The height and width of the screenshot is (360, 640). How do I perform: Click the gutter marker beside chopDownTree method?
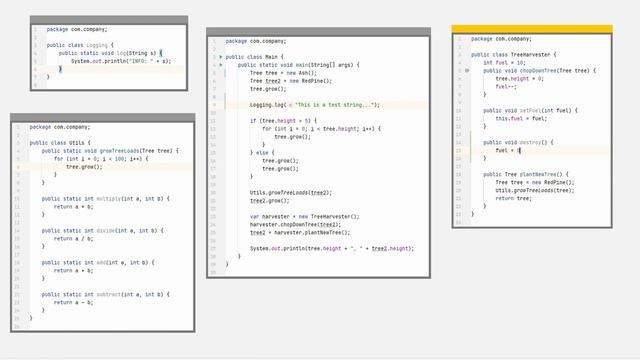tap(467, 71)
